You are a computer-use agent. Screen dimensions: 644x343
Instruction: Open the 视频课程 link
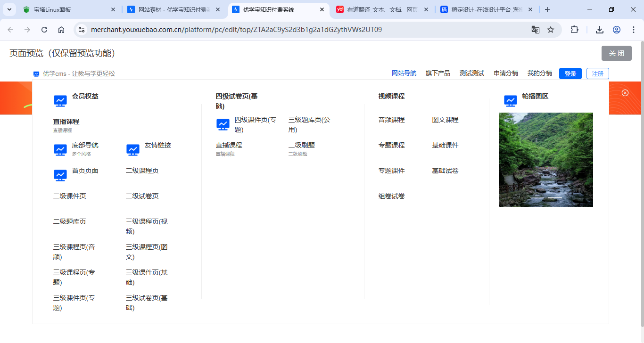click(391, 96)
